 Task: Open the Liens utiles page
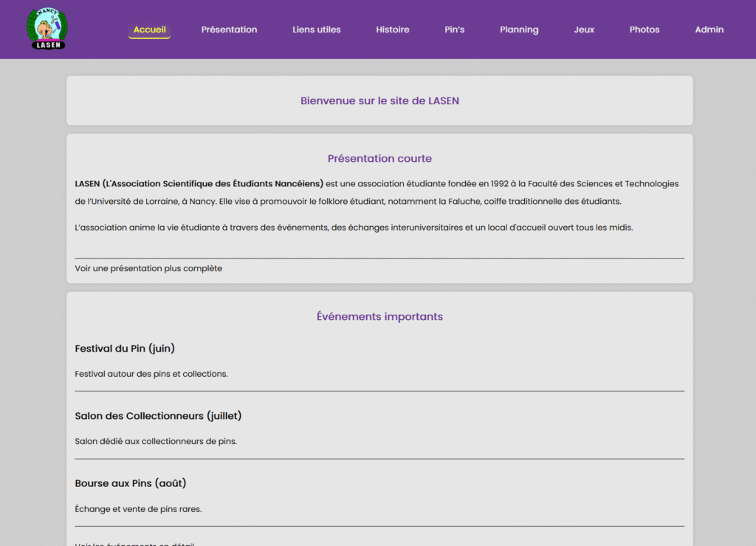[x=316, y=30]
